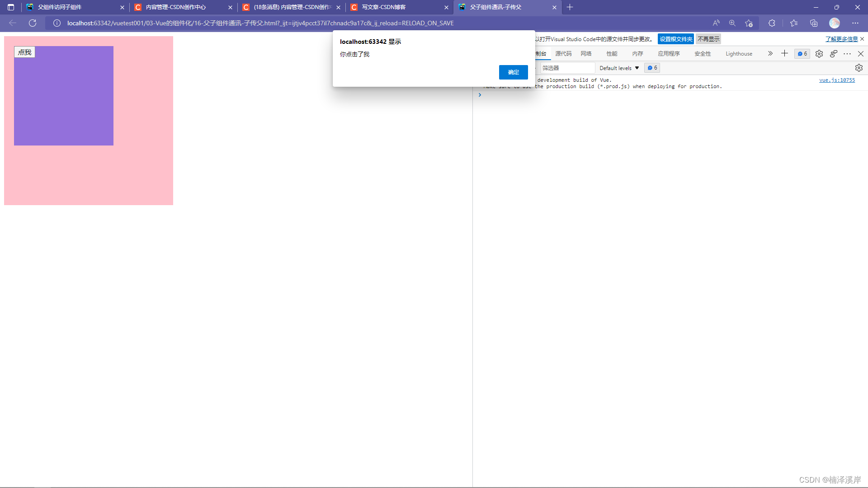Screen dimensions: 868x488
Task: Switch to the Lighthouse tab
Action: click(739, 54)
